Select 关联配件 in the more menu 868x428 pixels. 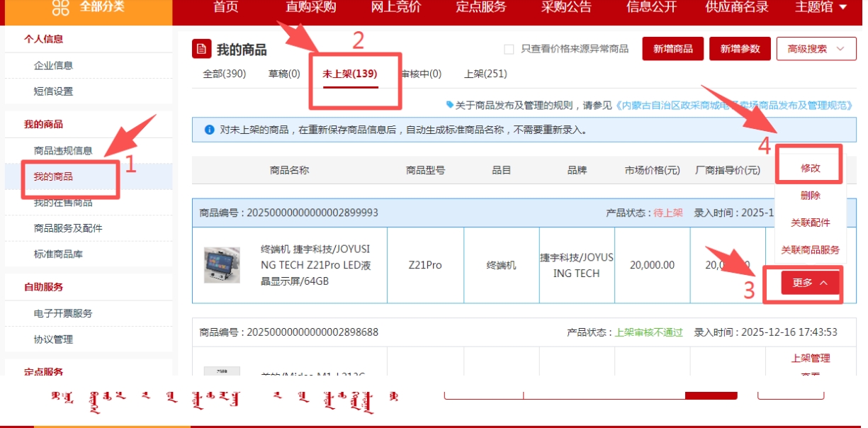810,223
